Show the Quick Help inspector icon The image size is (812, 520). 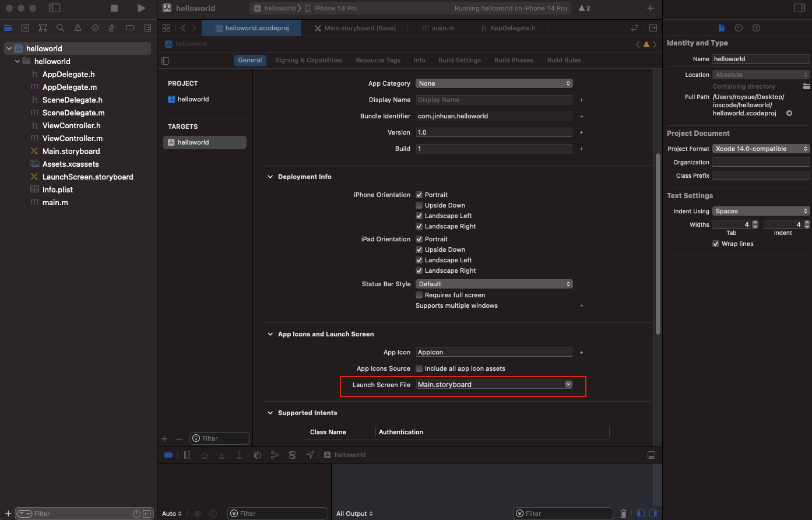tap(756, 28)
